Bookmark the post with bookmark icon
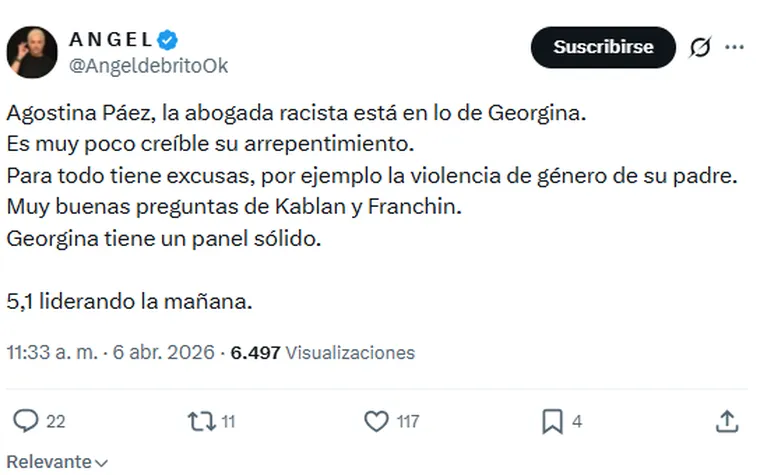760x475 pixels. pyautogui.click(x=552, y=421)
